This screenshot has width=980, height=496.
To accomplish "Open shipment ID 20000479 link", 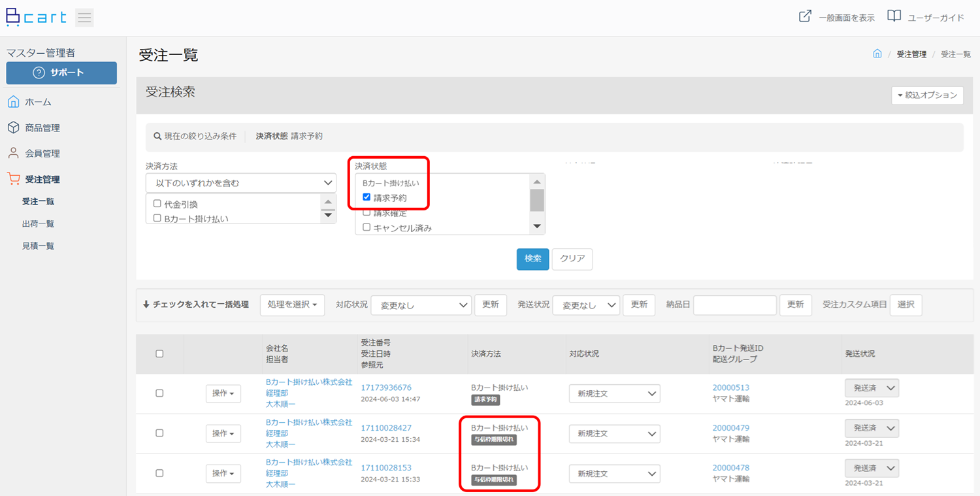I will coord(731,428).
